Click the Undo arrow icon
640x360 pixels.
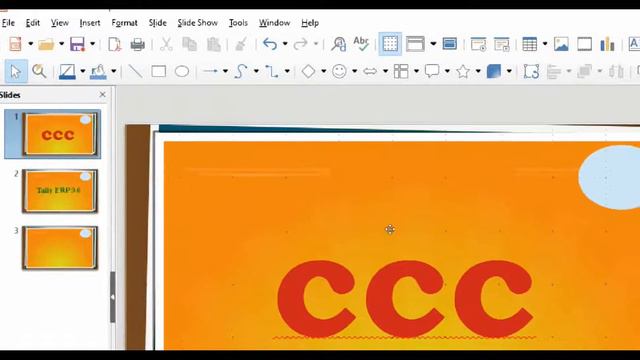coord(270,44)
